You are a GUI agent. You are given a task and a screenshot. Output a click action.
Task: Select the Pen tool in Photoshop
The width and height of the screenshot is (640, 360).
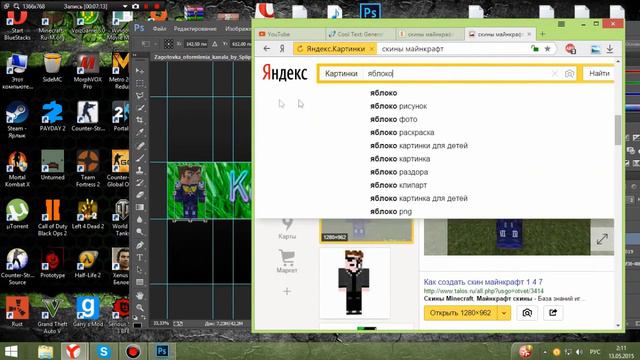[x=140, y=245]
